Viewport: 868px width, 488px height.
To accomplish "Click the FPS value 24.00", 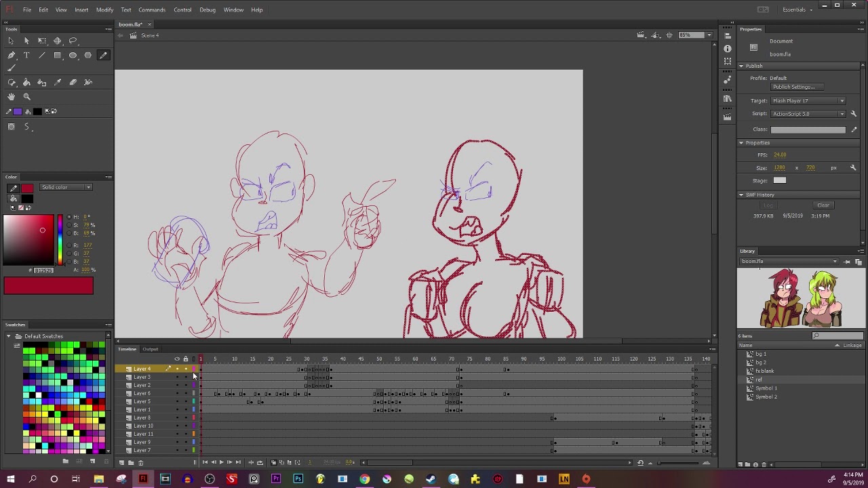I will coord(780,155).
